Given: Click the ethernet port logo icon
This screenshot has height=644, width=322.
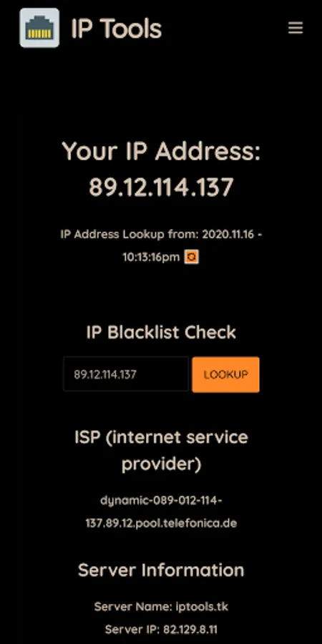Looking at the screenshot, I should [x=39, y=28].
